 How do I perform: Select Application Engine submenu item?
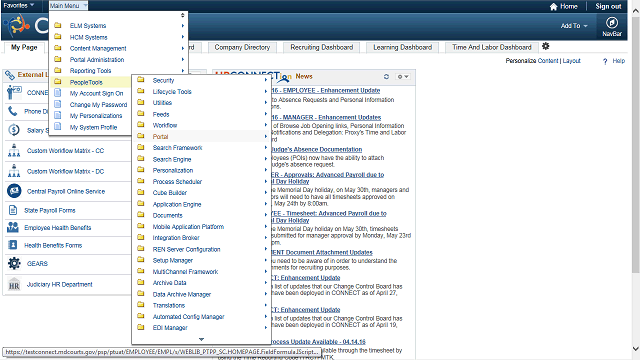tap(177, 204)
